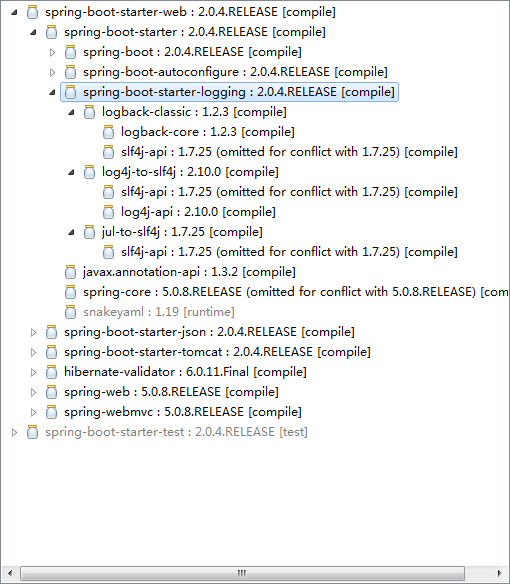Image resolution: width=510 pixels, height=584 pixels.
Task: Expand the spring-boot-starter-tomcat node
Action: (x=34, y=352)
